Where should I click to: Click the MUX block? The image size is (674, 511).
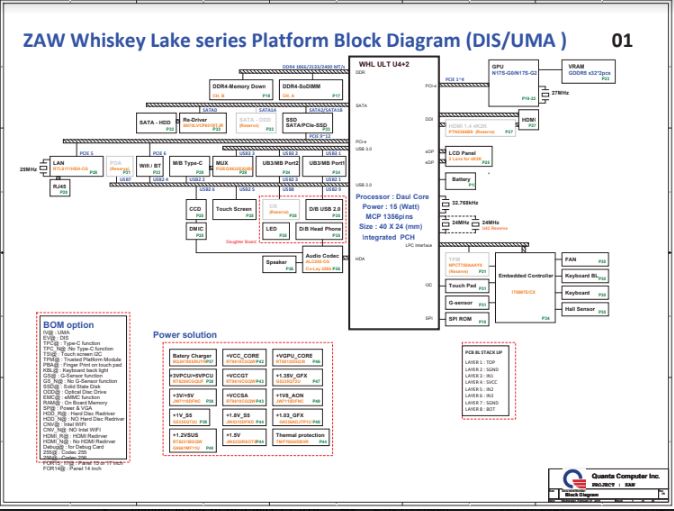click(233, 166)
